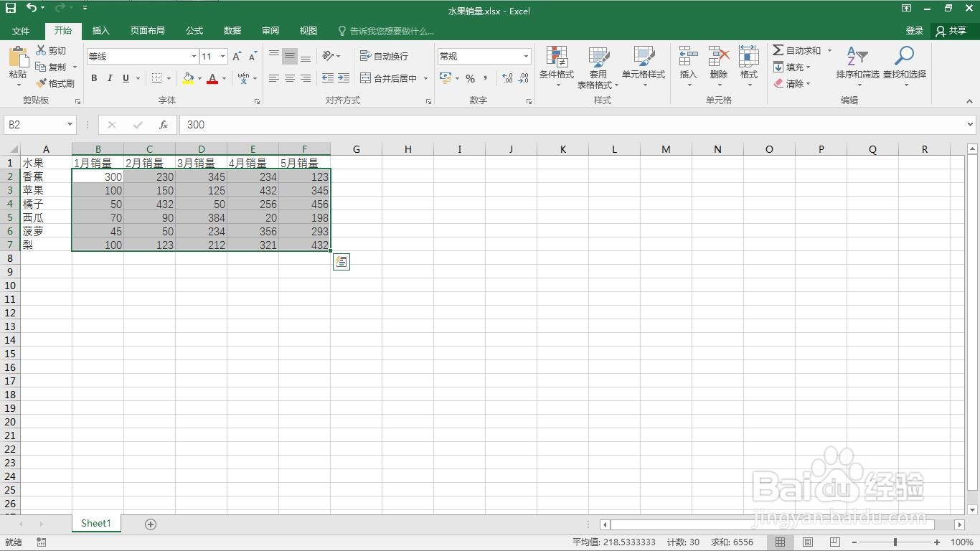Toggle bold formatting

coord(94,78)
